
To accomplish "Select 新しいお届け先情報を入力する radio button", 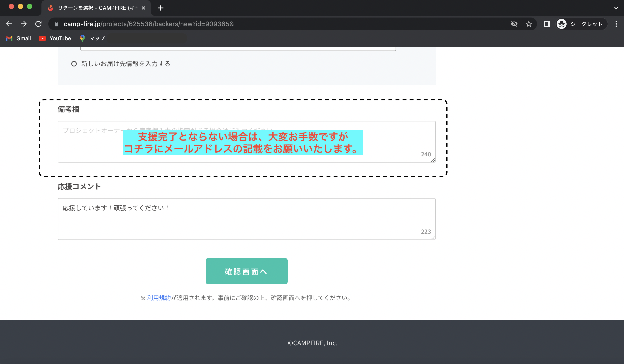I will (74, 64).
